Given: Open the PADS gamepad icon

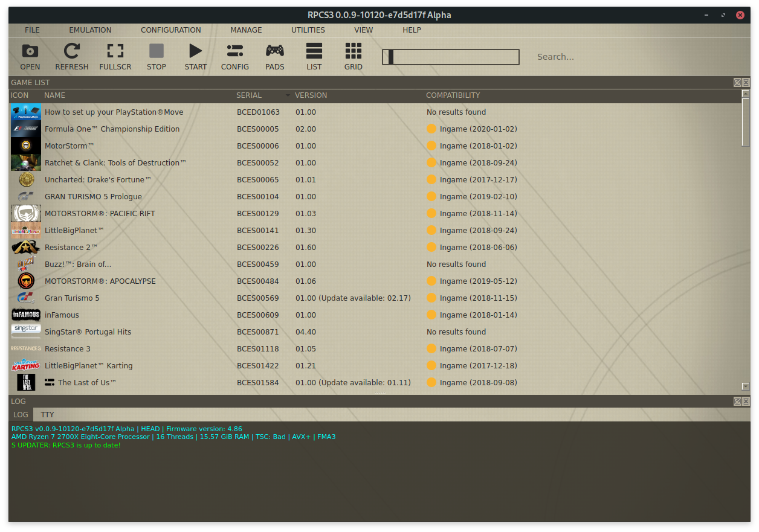Looking at the screenshot, I should [x=275, y=51].
